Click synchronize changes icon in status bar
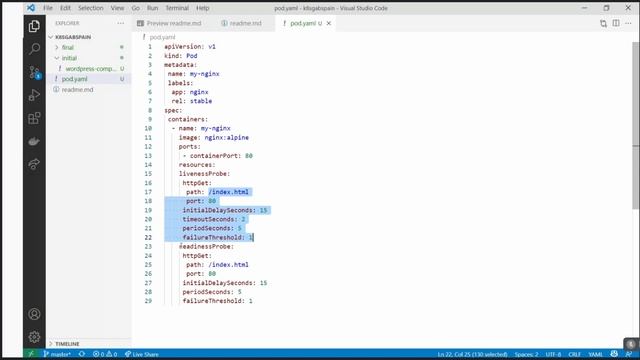 [x=82, y=354]
